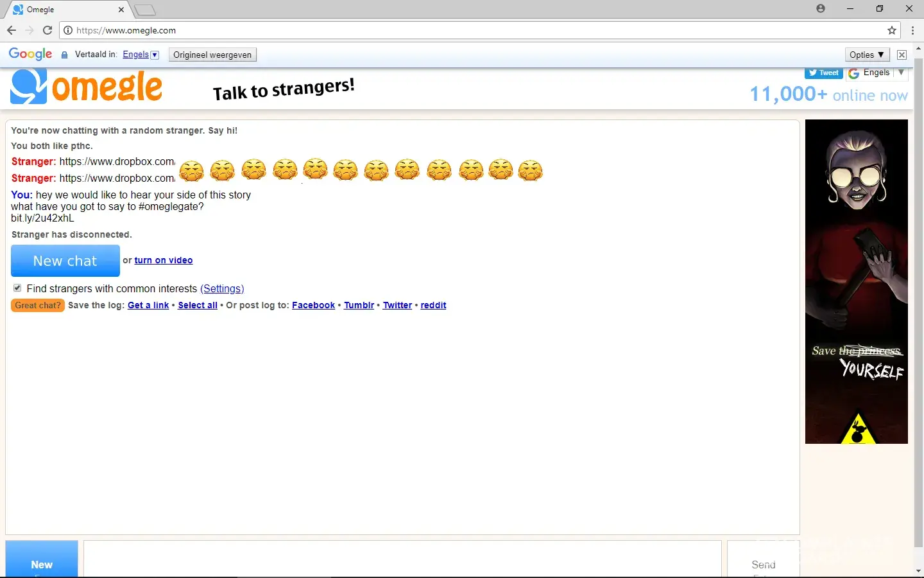Post log to Twitter
This screenshot has width=924, height=578.
click(397, 306)
